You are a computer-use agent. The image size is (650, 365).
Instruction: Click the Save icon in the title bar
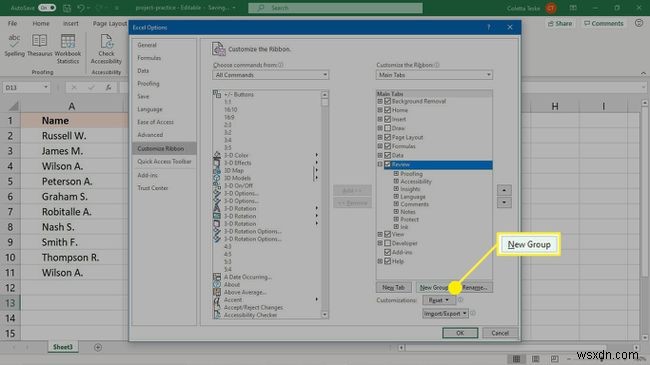click(67, 8)
